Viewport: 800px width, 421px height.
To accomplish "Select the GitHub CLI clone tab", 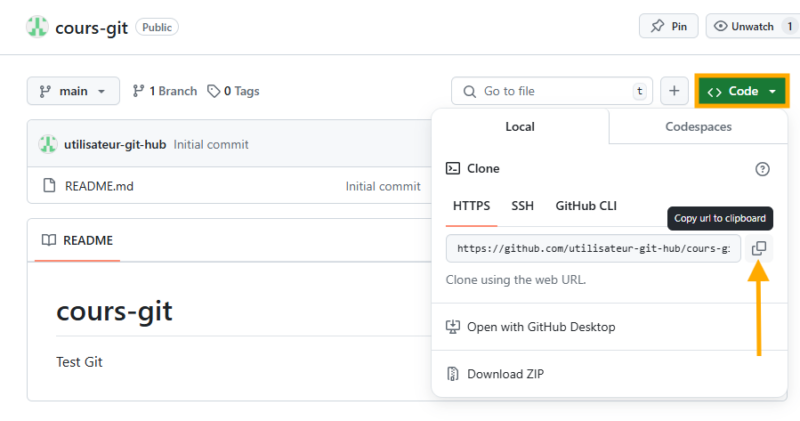I will tap(586, 206).
